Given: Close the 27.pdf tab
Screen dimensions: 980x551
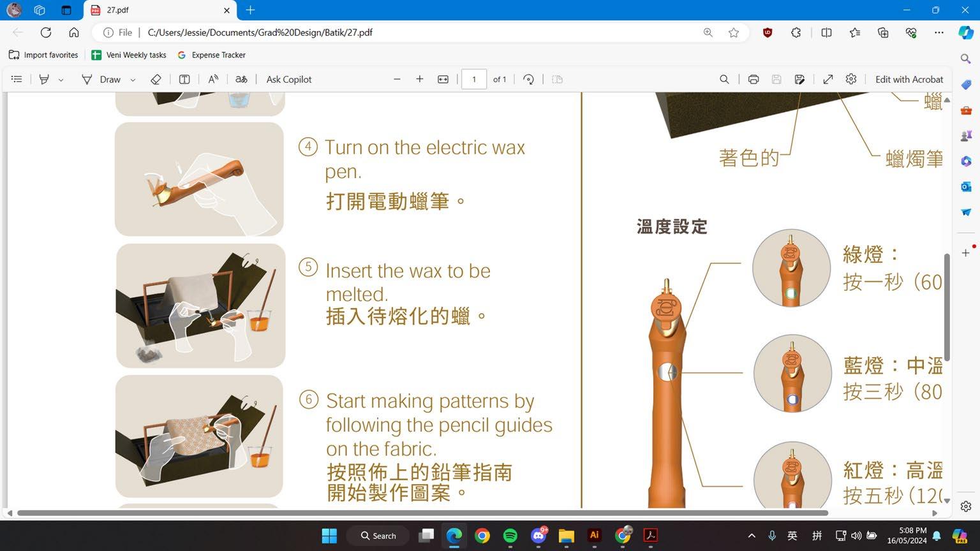Looking at the screenshot, I should [226, 10].
